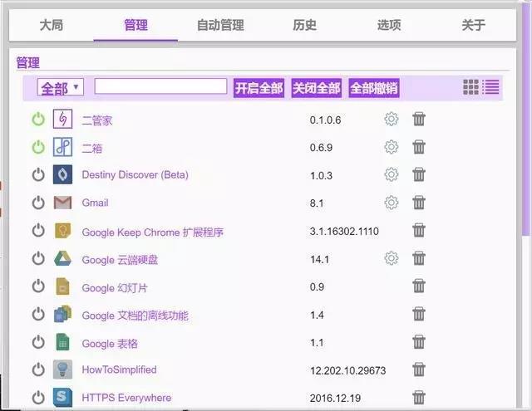The width and height of the screenshot is (532, 411).
Task: Go to the 历史 tab
Action: (305, 25)
